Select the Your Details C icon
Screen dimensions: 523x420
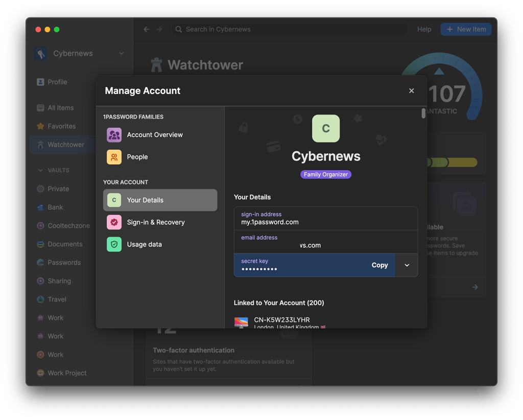click(114, 200)
